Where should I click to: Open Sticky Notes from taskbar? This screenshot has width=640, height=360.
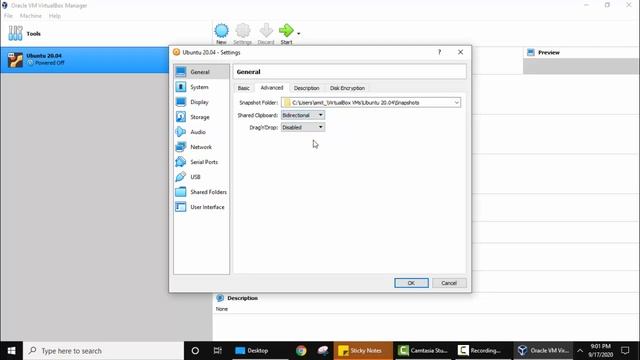pos(363,351)
